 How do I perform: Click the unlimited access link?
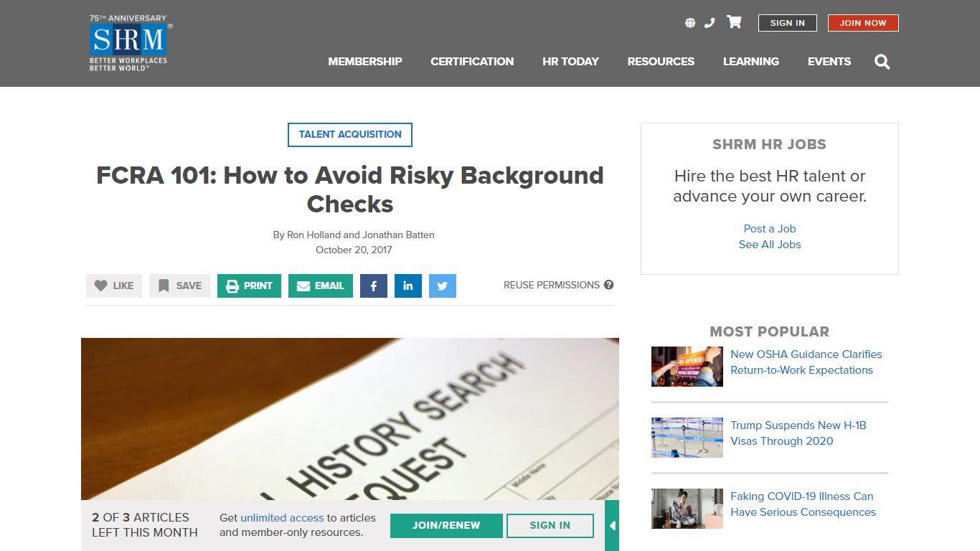(282, 518)
